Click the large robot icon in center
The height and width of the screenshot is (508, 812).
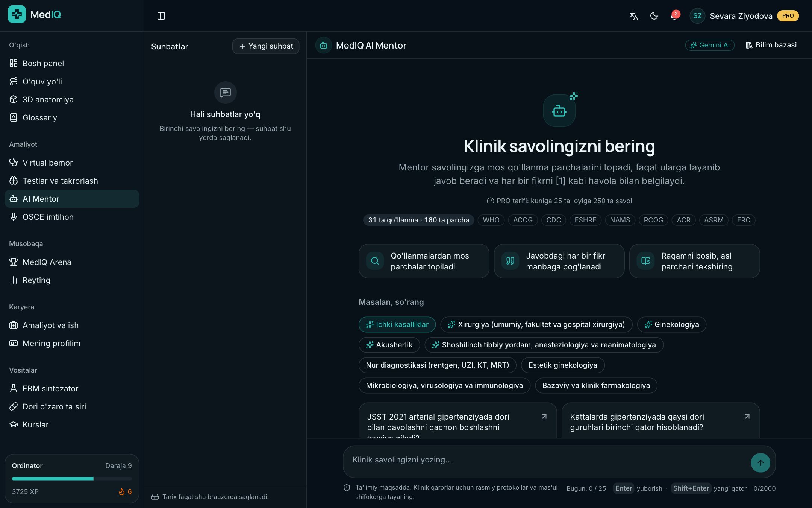pos(559,111)
